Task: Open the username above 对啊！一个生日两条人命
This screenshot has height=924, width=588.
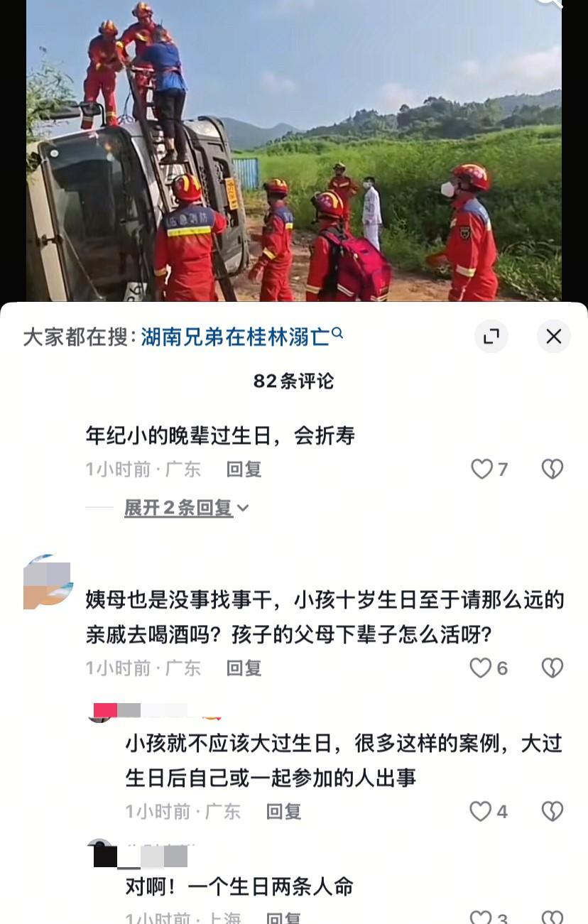Action: point(156,856)
